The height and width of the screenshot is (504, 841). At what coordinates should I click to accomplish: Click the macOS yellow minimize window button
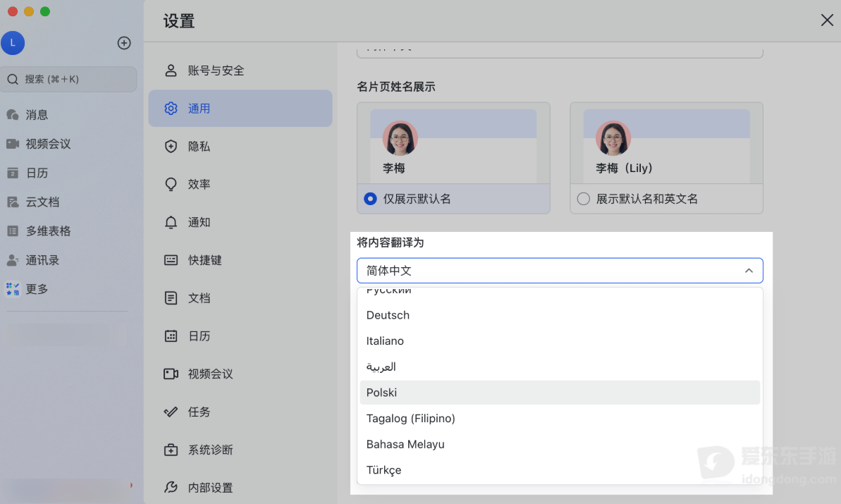pos(29,11)
